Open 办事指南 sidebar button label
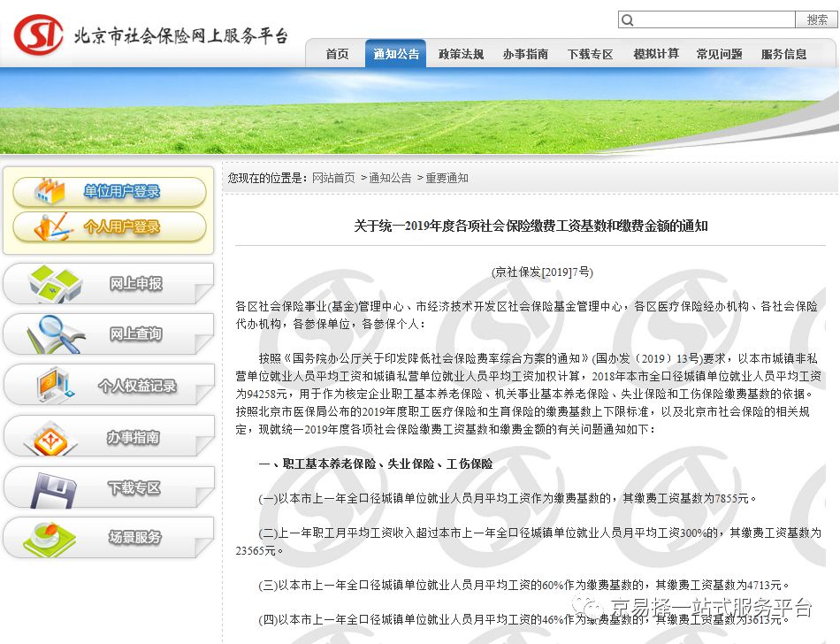840x644 pixels. coord(133,438)
